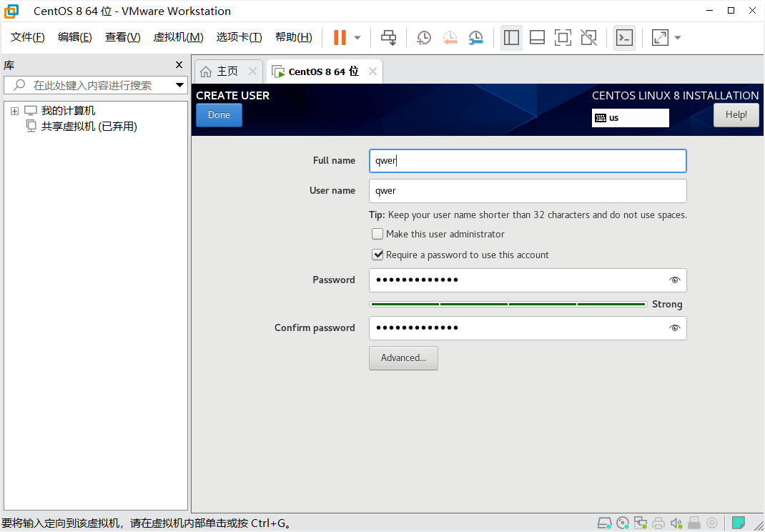Click the Strong password rating label

(x=667, y=304)
